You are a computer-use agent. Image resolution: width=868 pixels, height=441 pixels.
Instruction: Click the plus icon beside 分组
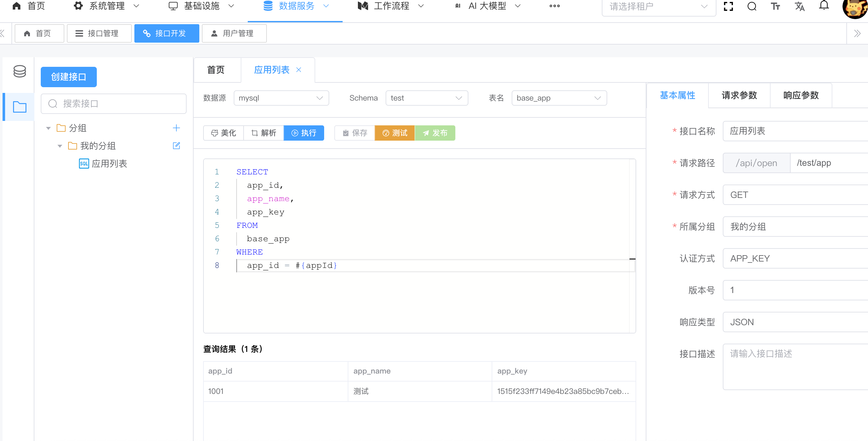click(176, 128)
